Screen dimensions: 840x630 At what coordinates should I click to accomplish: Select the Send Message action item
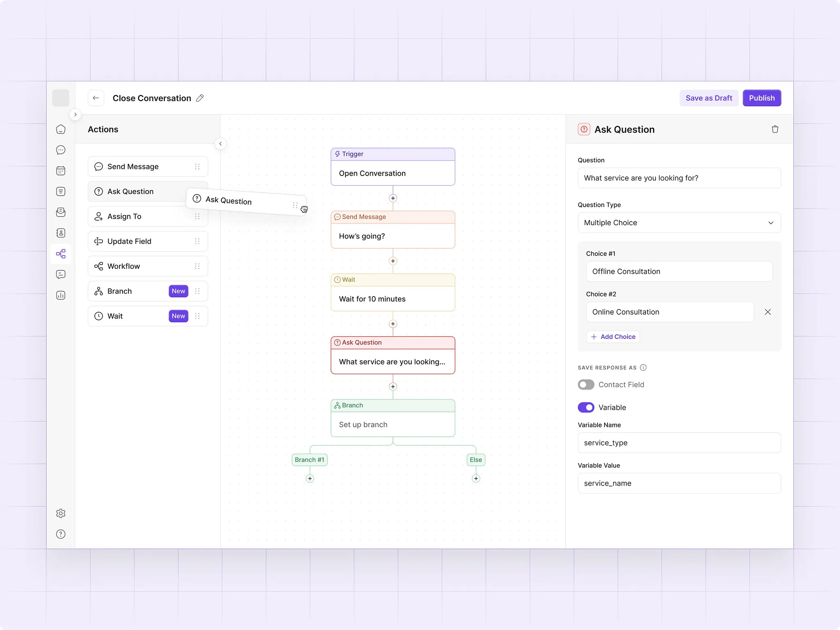(148, 167)
